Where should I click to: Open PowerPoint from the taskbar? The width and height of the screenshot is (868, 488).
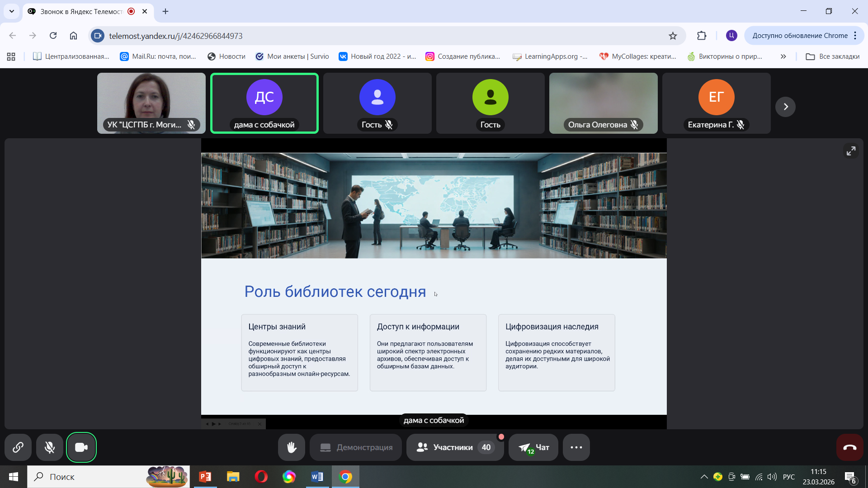[205, 477]
